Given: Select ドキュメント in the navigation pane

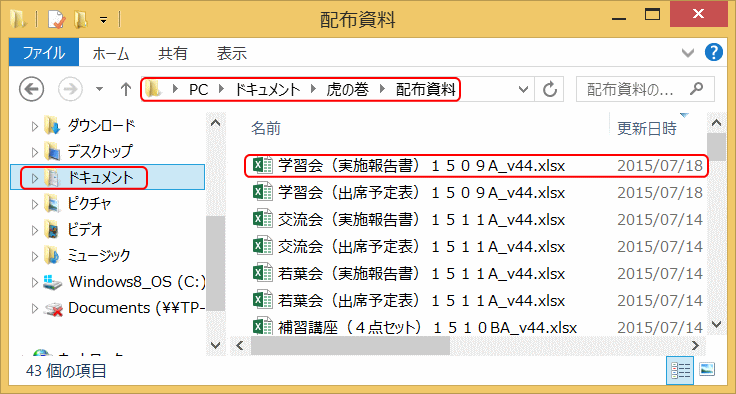Looking at the screenshot, I should click(x=100, y=178).
